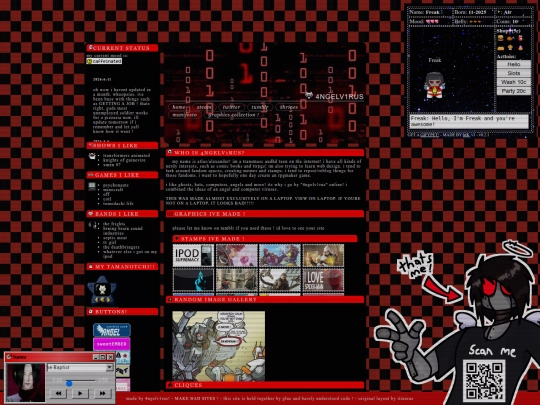Say Hello to the pet
Screen dimensions: 540x405
513,64
